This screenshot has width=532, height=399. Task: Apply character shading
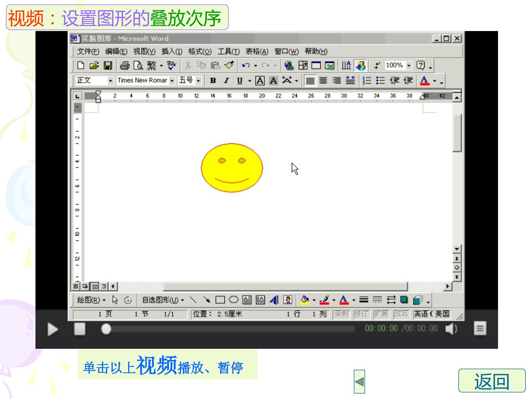pos(273,81)
